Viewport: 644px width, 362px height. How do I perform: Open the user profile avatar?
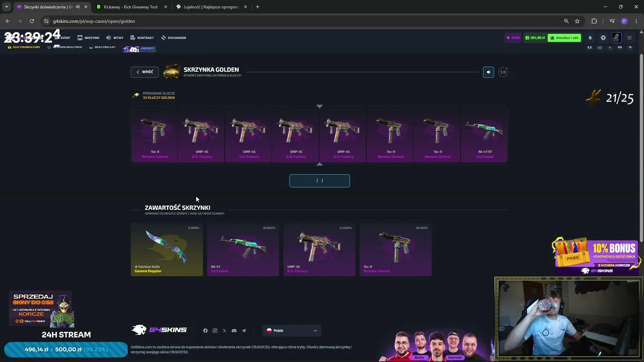(616, 38)
